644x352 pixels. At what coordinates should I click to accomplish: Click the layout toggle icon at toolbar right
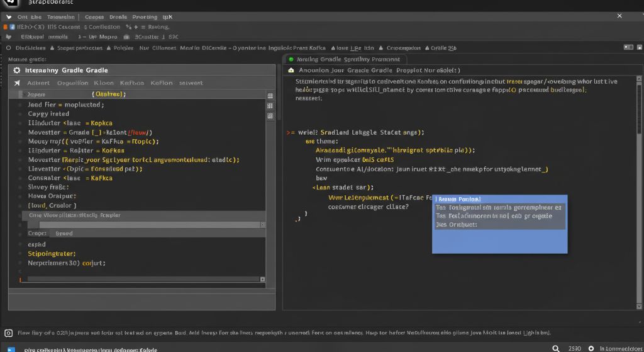point(628,47)
